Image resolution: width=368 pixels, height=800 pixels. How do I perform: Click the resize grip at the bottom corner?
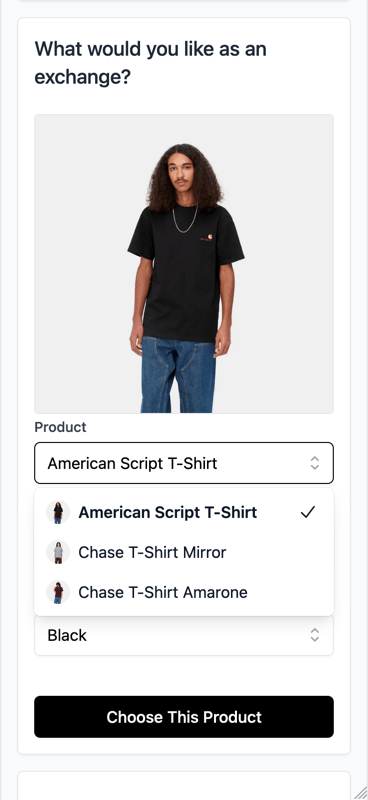pyautogui.click(x=361, y=793)
